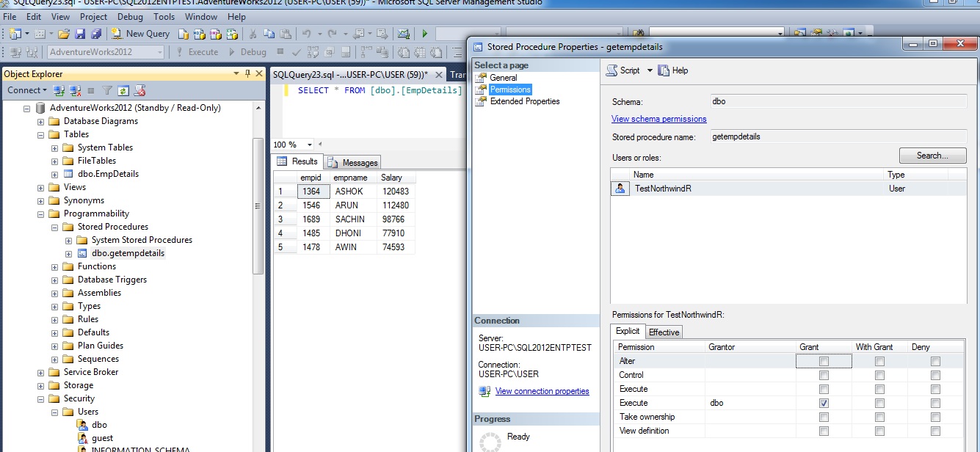
Task: Select TestNorthwindR user row
Action: pos(788,189)
